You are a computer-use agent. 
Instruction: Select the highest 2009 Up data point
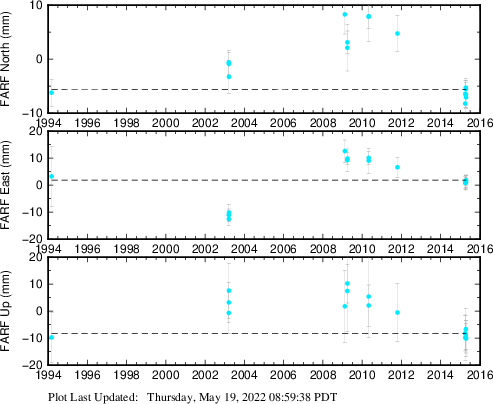[347, 284]
